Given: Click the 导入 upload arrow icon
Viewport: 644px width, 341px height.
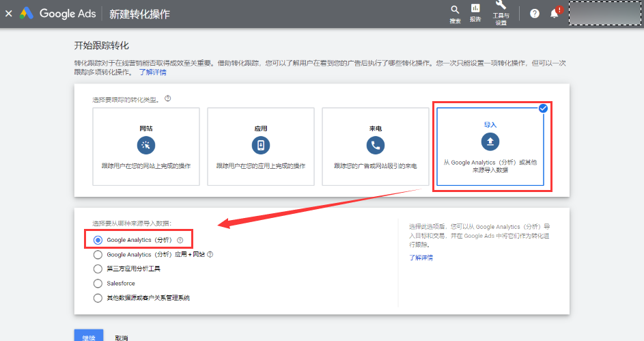Looking at the screenshot, I should [490, 141].
